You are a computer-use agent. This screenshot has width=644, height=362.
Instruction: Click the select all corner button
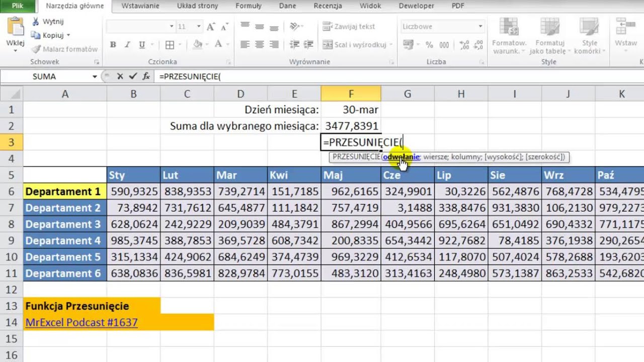tap(11, 94)
